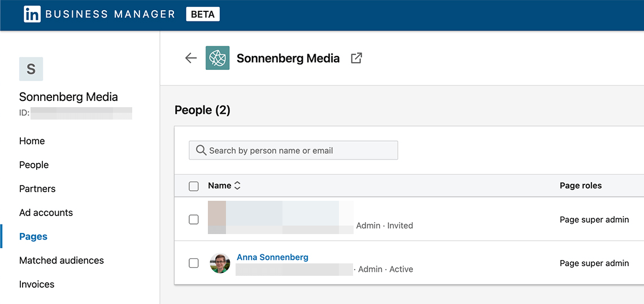Click the Sonnenberg Media page logo
This screenshot has height=304, width=644.
(217, 58)
